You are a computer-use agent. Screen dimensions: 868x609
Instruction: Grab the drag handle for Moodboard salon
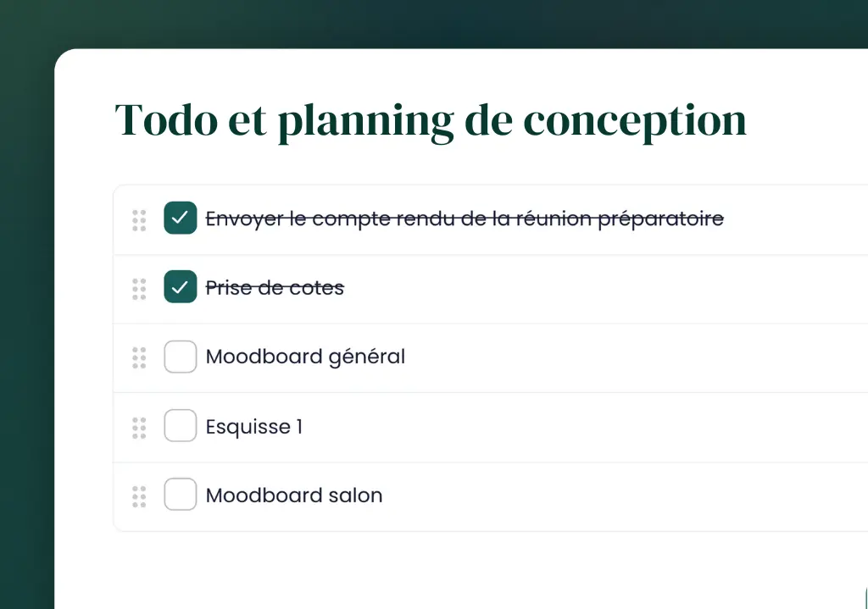click(x=139, y=496)
